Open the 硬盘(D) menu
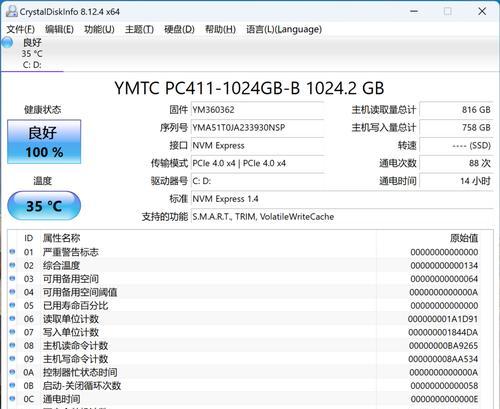500x409 pixels. coord(179,29)
